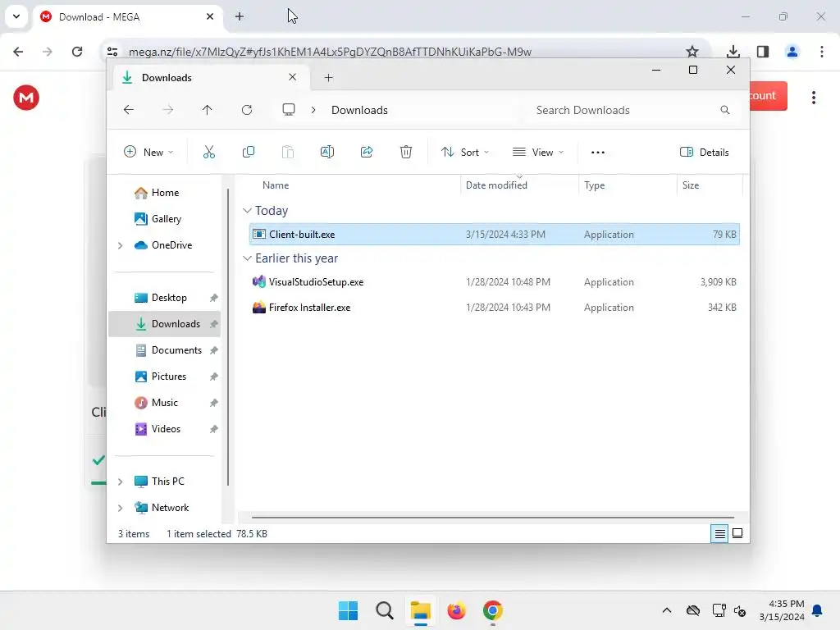Click the address bar chevron before Downloads
The height and width of the screenshot is (630, 840).
[313, 110]
